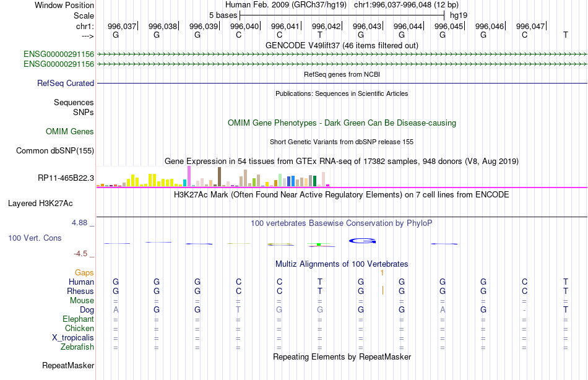Select the Zebrafish alignment row label

[77, 347]
